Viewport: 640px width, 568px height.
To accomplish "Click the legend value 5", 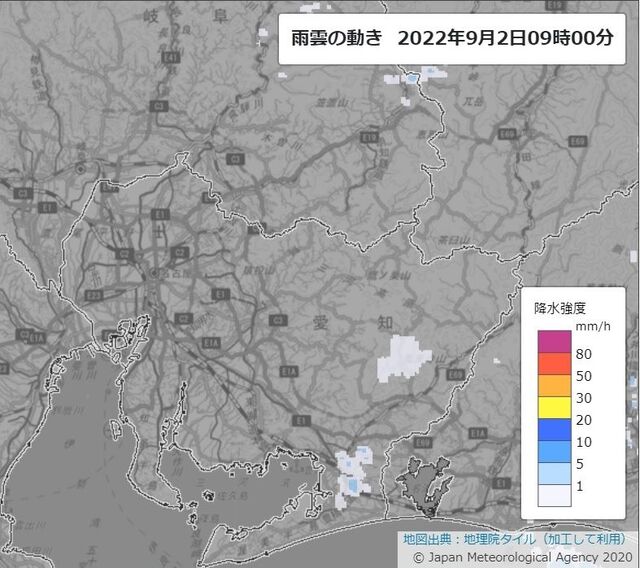I will tap(580, 464).
